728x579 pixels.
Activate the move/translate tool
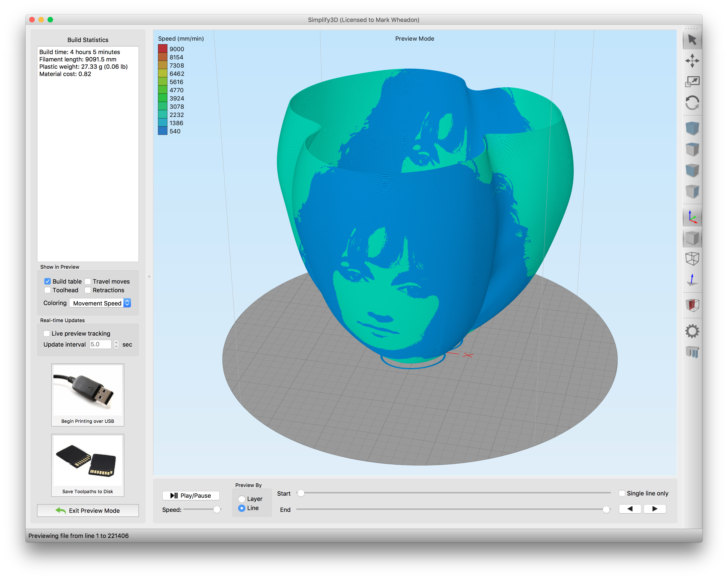(692, 61)
